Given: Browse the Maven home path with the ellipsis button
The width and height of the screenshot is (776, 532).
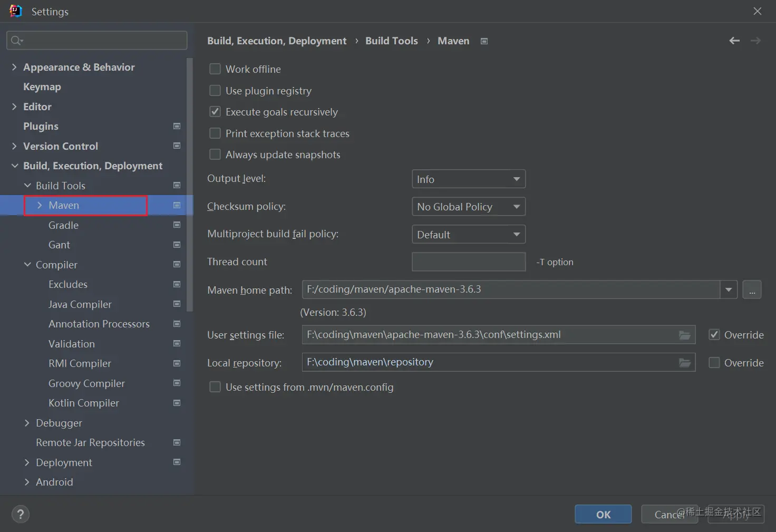Looking at the screenshot, I should point(752,289).
